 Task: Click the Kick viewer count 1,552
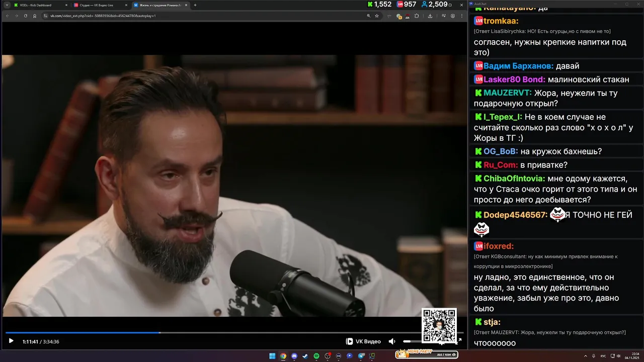pos(379,4)
